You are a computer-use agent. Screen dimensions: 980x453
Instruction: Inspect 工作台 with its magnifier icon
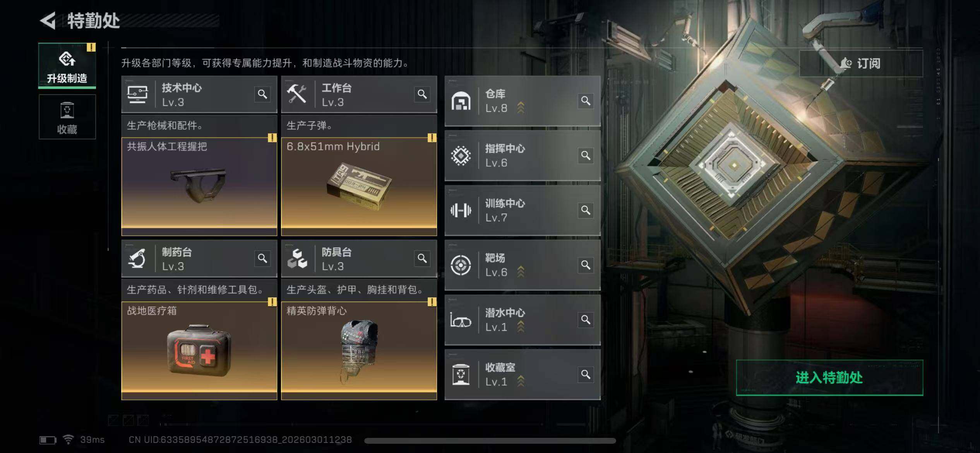pyautogui.click(x=422, y=94)
